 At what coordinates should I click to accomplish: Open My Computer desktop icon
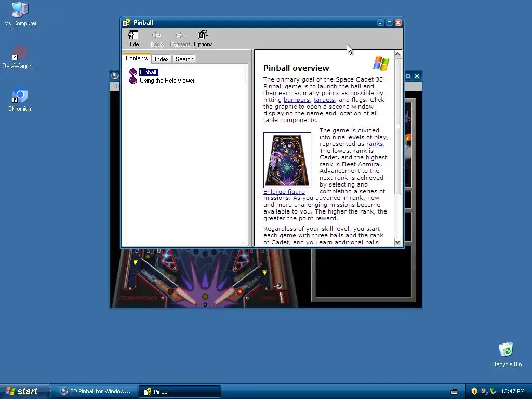tap(20, 14)
